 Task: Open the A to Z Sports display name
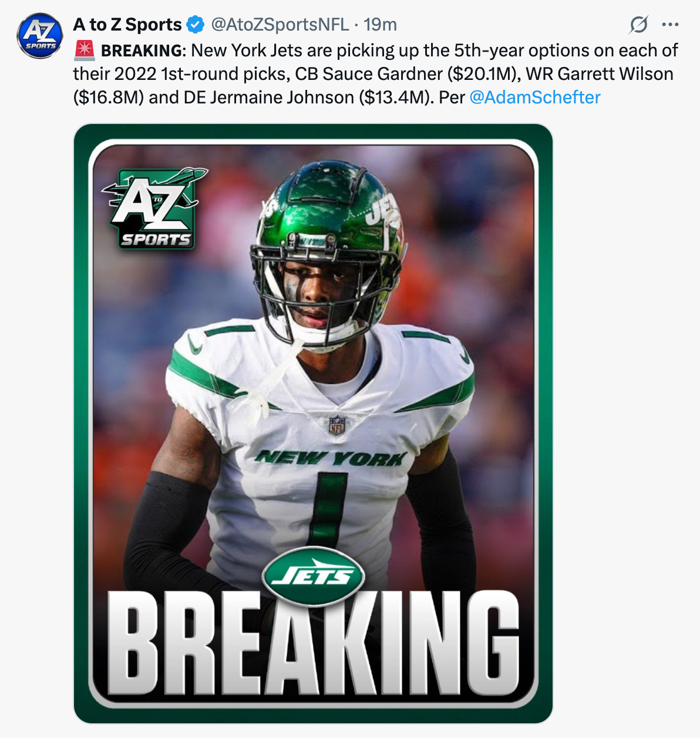(x=127, y=25)
